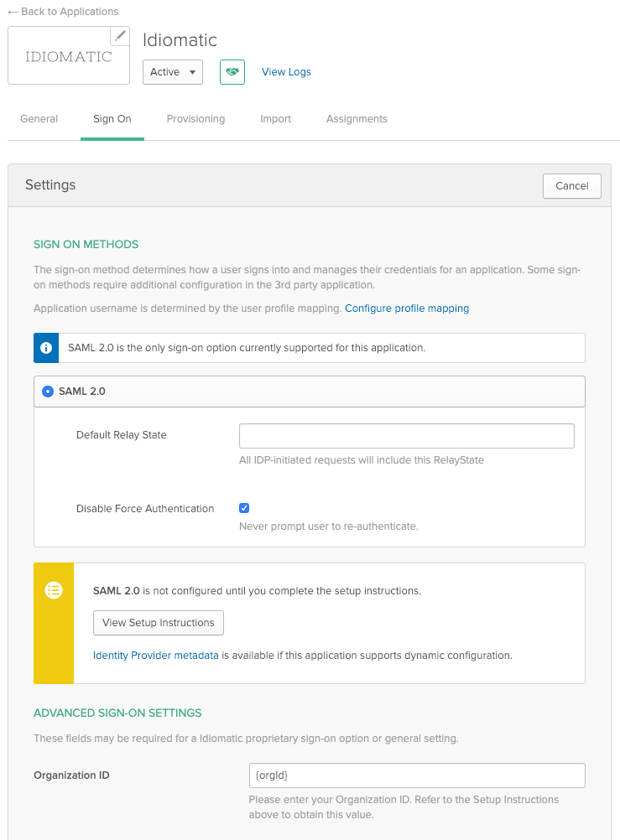Toggle the Disable Force Authentication checkbox
This screenshot has width=620, height=840.
pos(244,508)
